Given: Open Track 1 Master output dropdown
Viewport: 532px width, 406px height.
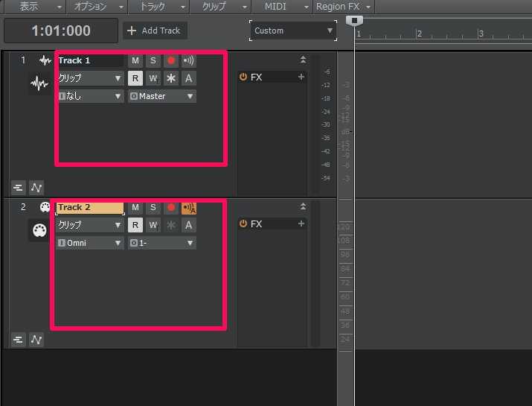Looking at the screenshot, I should click(161, 96).
